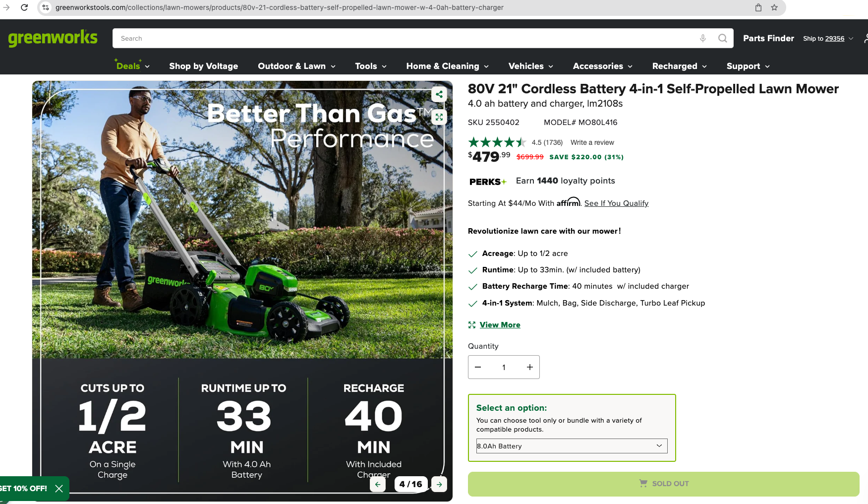868x504 pixels.
Task: Click the share page icon in address bar
Action: pyautogui.click(x=758, y=7)
